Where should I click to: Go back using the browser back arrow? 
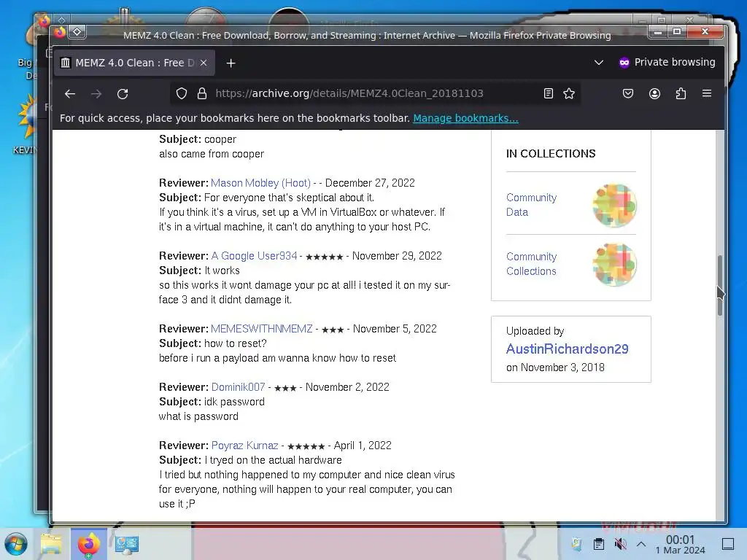tap(70, 94)
